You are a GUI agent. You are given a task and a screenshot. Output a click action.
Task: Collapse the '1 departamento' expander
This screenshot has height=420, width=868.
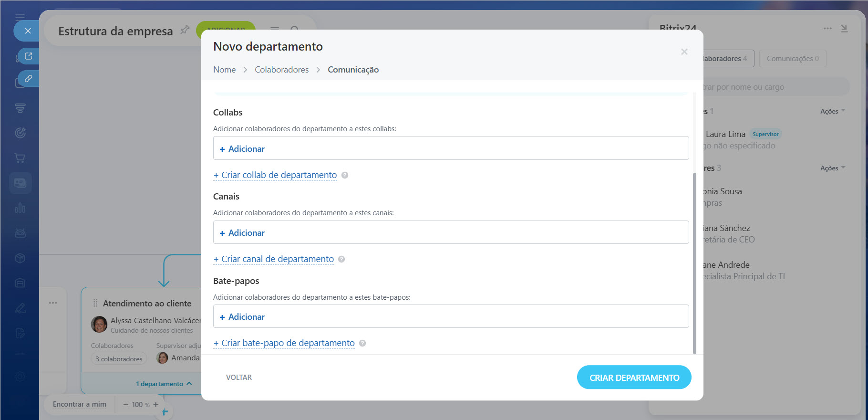[164, 384]
